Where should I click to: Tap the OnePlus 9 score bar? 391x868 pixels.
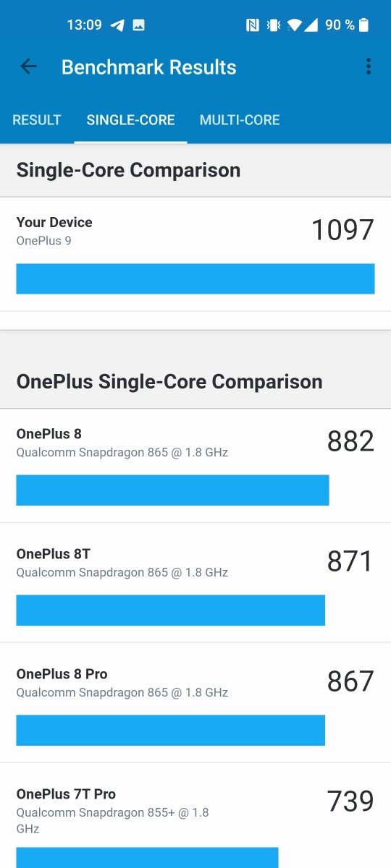tap(195, 278)
